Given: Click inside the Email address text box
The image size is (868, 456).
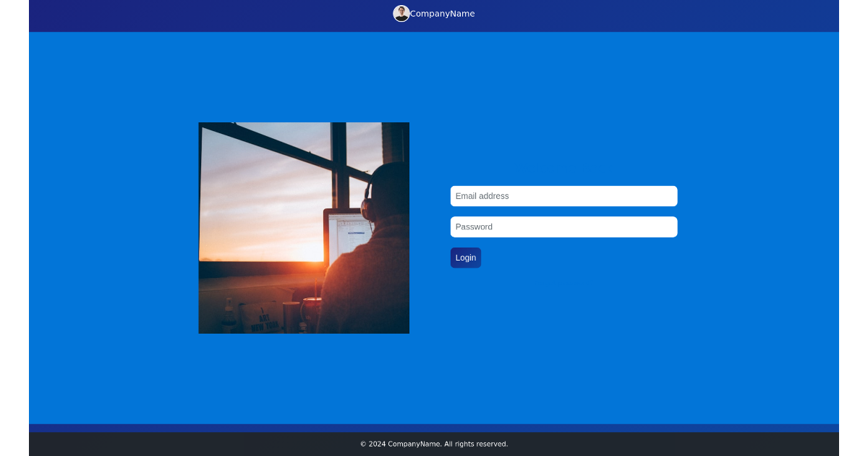Looking at the screenshot, I should pyautogui.click(x=563, y=195).
